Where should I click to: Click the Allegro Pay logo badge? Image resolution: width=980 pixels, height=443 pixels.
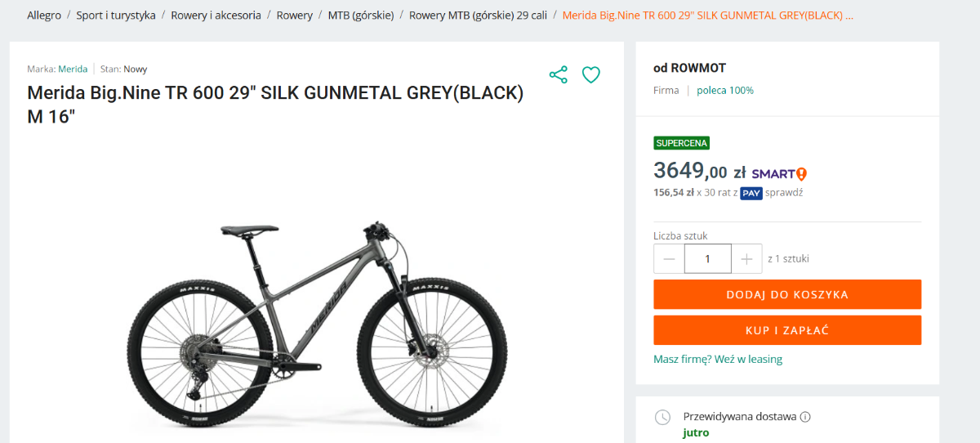click(x=751, y=193)
